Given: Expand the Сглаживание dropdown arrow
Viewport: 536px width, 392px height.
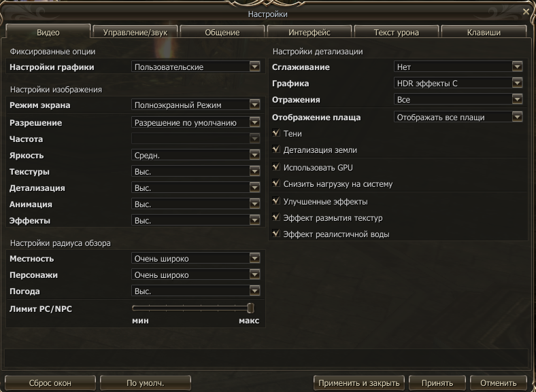Looking at the screenshot, I should click(x=517, y=67).
